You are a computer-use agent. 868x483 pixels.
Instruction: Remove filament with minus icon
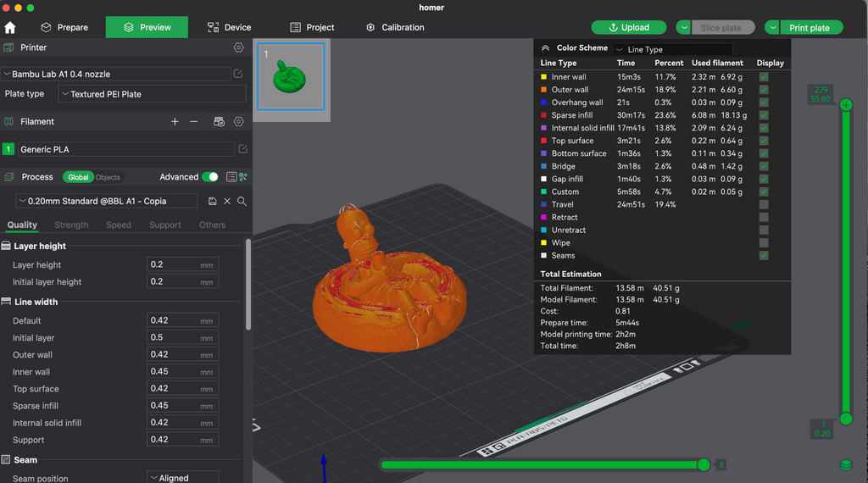(194, 122)
